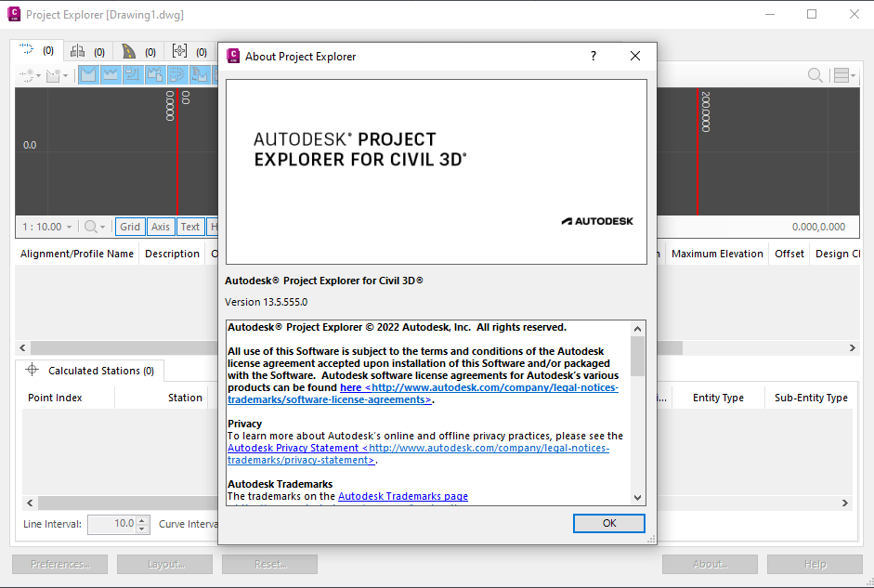The width and height of the screenshot is (874, 588).
Task: Click the Version 13.5.555.0 text
Action: [x=266, y=302]
